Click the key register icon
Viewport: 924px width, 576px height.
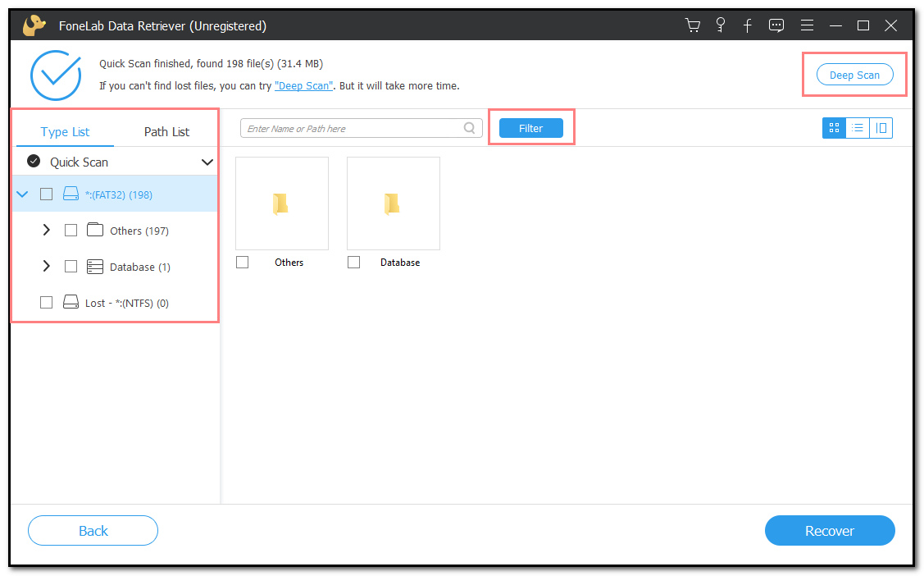[x=720, y=25]
